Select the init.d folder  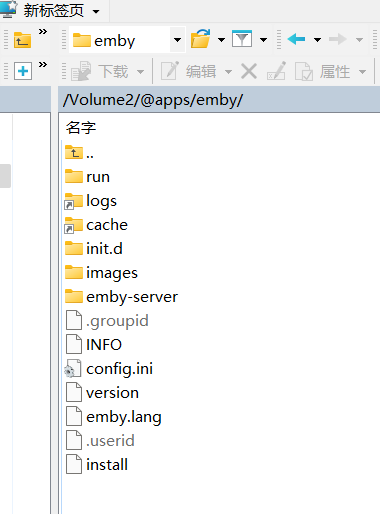[94, 249]
